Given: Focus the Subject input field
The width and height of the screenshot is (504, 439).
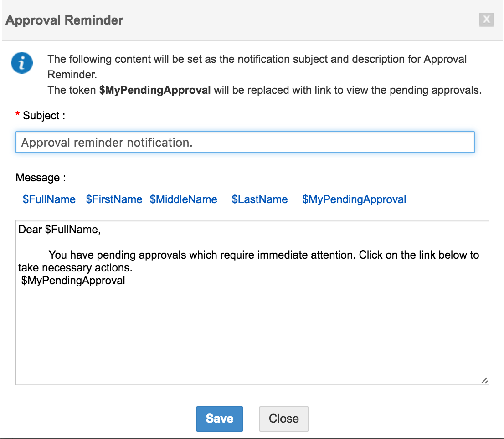Looking at the screenshot, I should [x=245, y=143].
